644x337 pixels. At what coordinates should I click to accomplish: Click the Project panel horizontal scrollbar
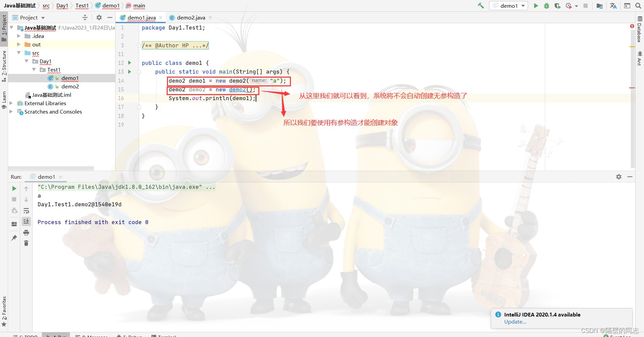click(51, 168)
